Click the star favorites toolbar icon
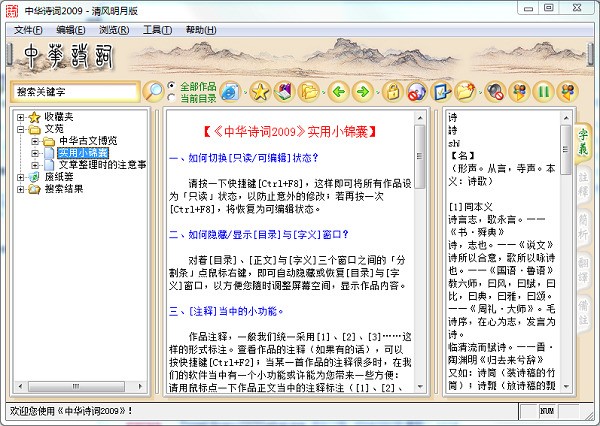The image size is (600, 426). [260, 92]
